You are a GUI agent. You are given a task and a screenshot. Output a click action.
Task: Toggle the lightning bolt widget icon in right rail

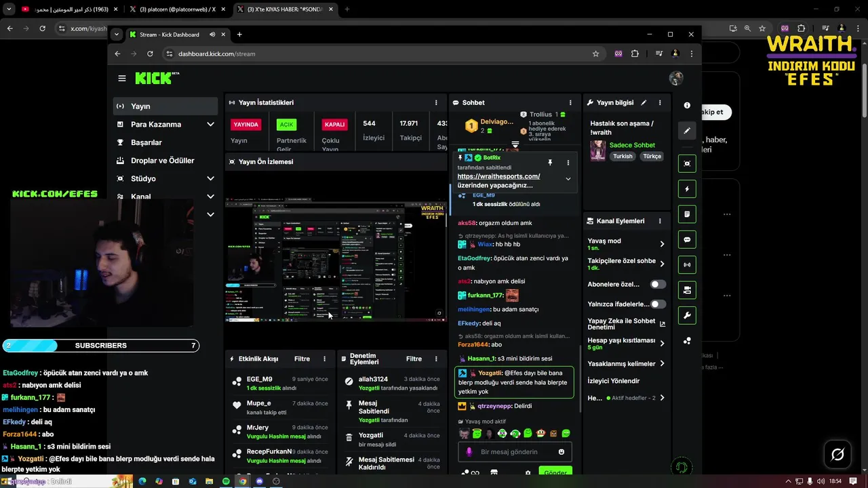pos(687,189)
